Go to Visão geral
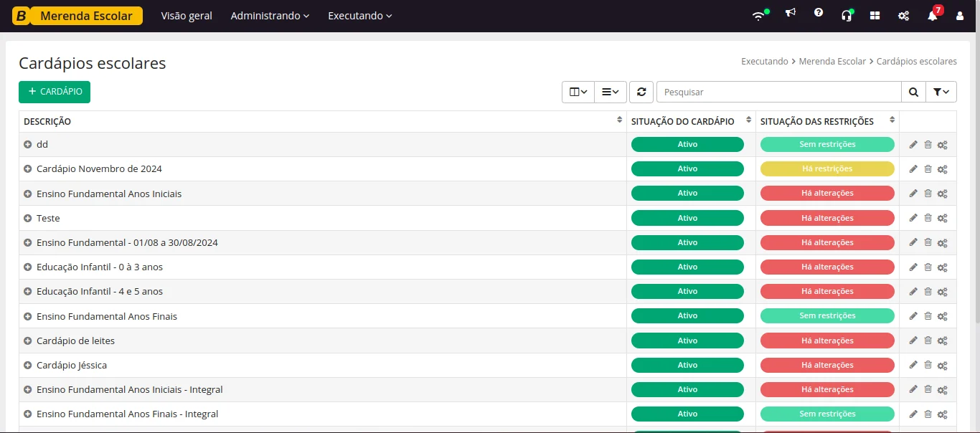This screenshot has width=980, height=433. (187, 16)
